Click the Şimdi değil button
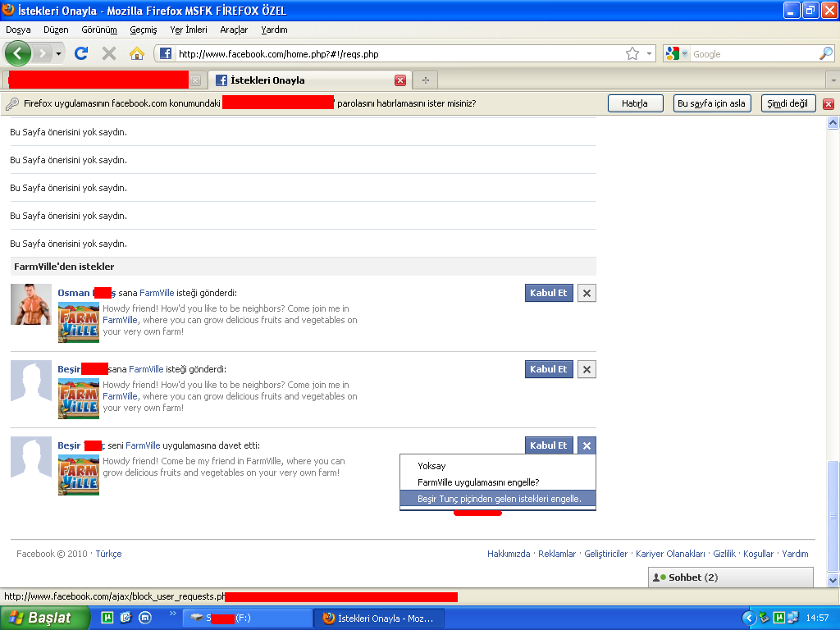This screenshot has height=630, width=840. (x=787, y=103)
